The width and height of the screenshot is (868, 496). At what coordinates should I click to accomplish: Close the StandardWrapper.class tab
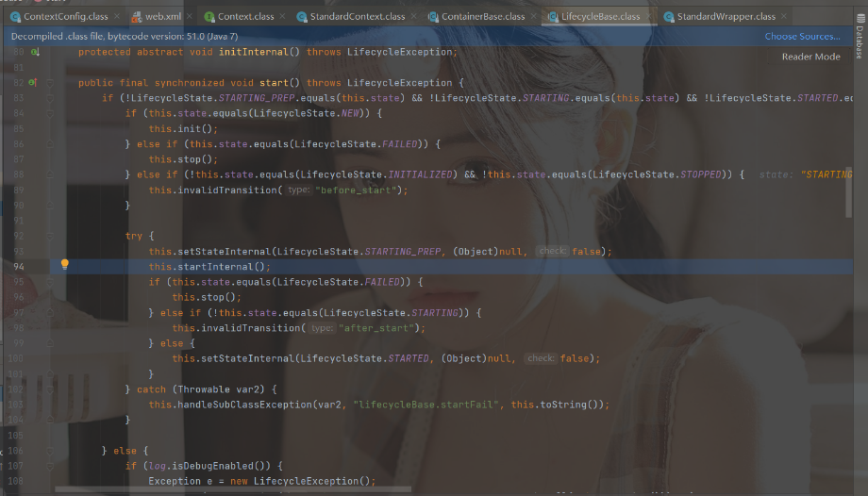784,17
